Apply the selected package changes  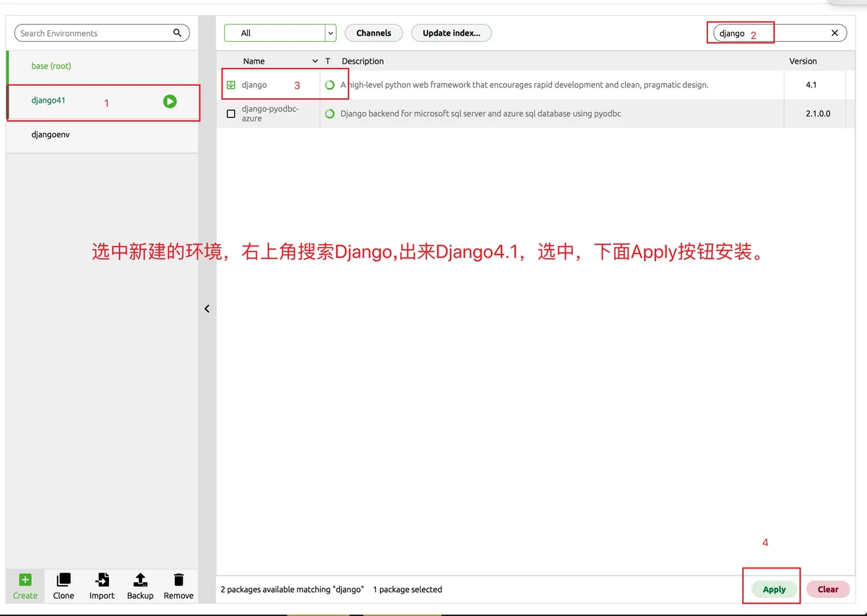pos(774,589)
